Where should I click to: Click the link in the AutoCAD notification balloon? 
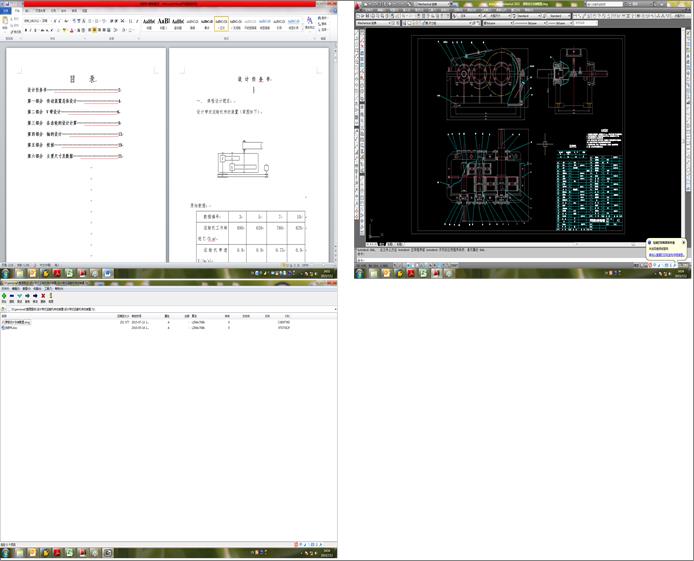[x=667, y=255]
